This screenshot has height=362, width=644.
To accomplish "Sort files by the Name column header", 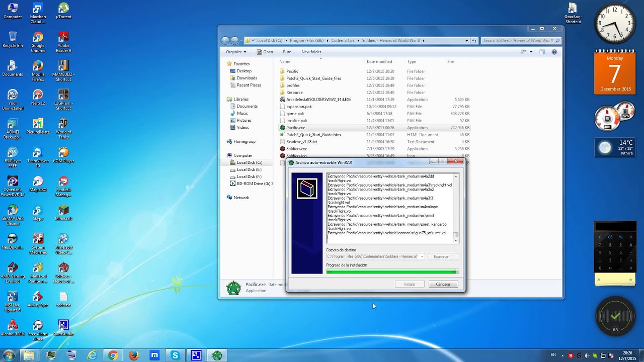I will (x=321, y=62).
